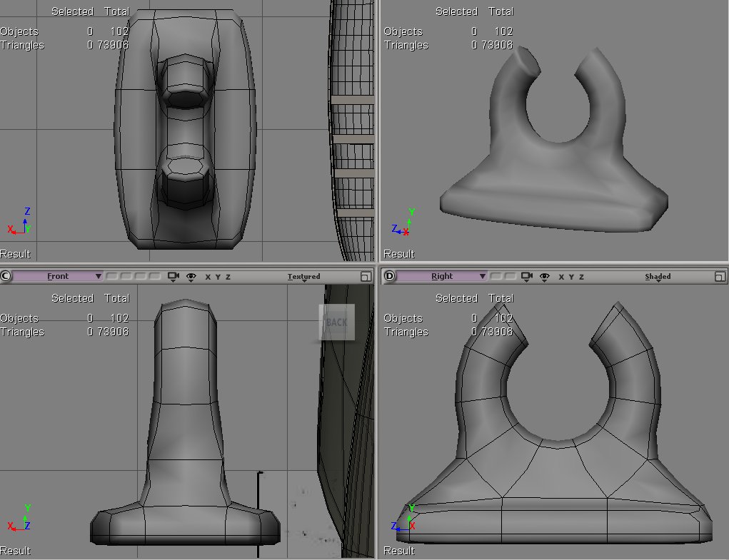
Task: Toggle the eye visibility icon in Front viewport
Action: tap(191, 277)
